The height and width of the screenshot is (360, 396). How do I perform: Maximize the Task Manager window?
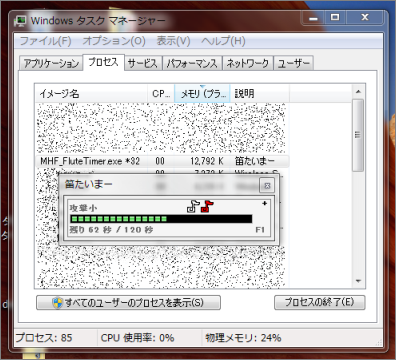click(x=335, y=18)
